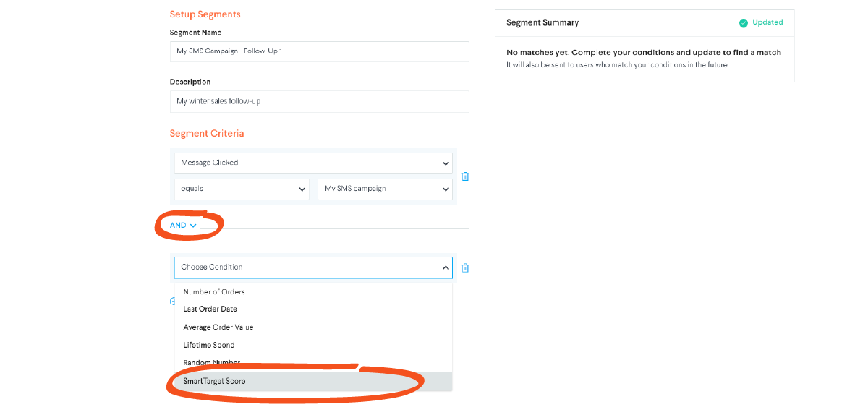Click the Updated status label
868x407 pixels.
coord(767,22)
